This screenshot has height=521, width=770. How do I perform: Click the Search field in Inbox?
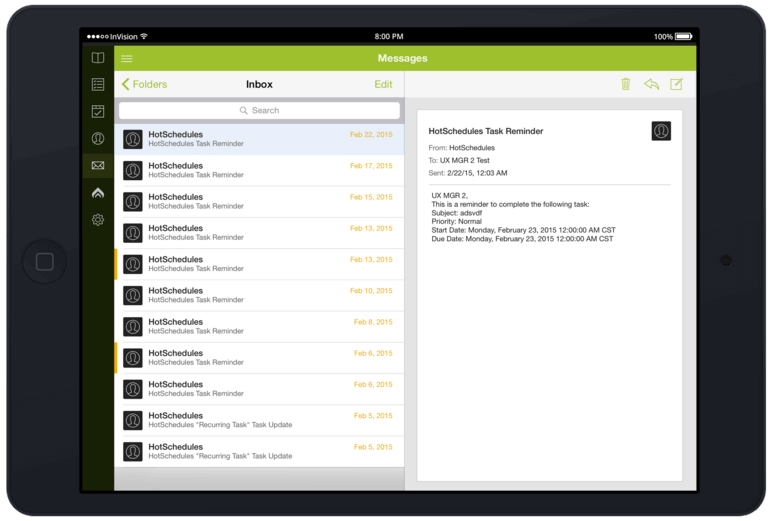tap(259, 110)
